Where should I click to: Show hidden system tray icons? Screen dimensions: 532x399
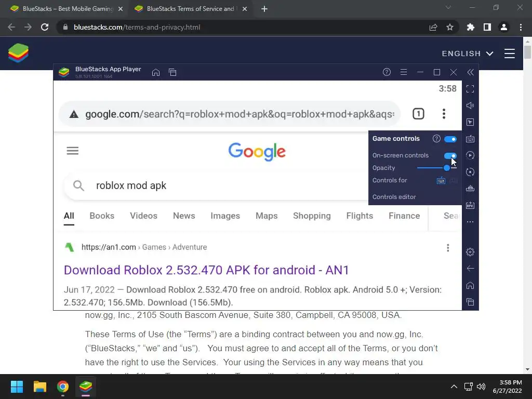[454, 387]
